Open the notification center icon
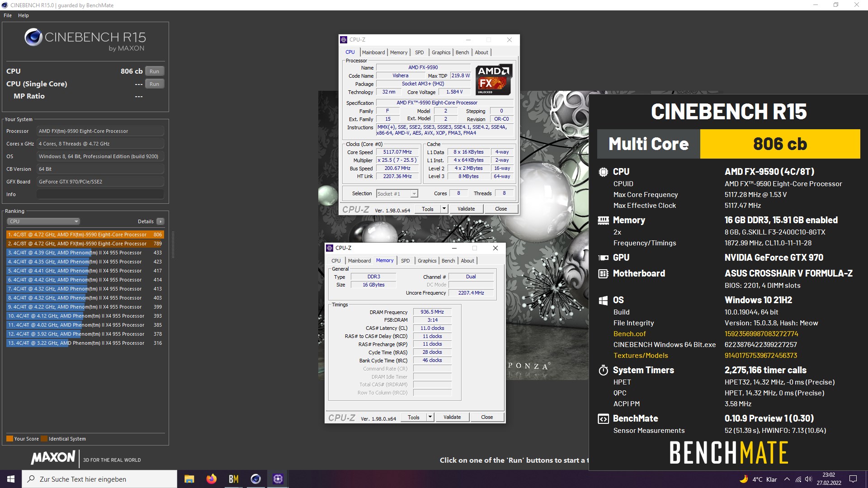868x488 pixels. click(x=853, y=479)
